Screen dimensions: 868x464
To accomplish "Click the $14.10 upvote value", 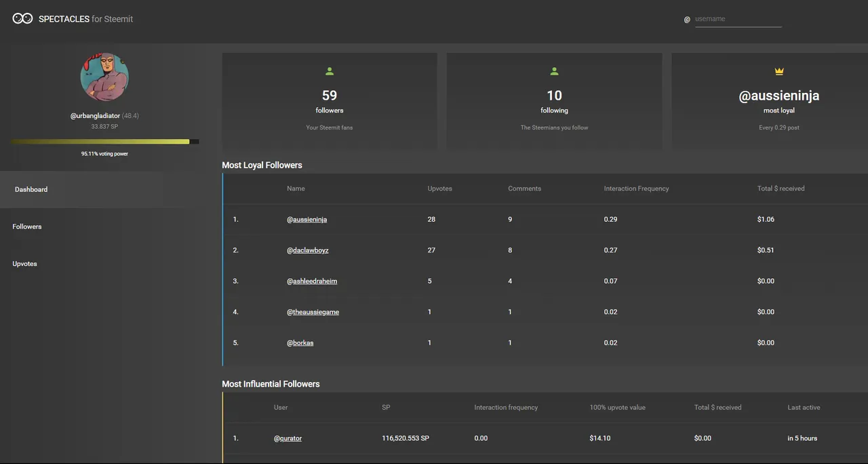I will tap(600, 438).
